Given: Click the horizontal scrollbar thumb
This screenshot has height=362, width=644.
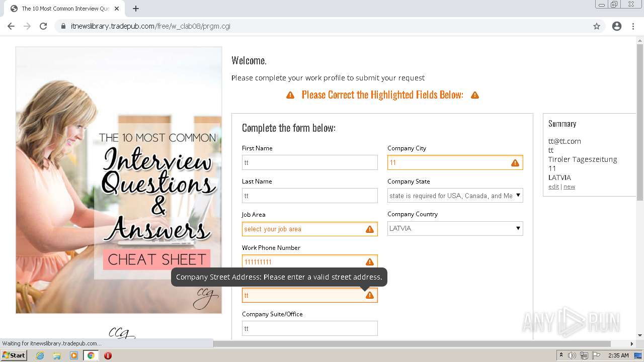Looking at the screenshot, I should click(x=412, y=344).
